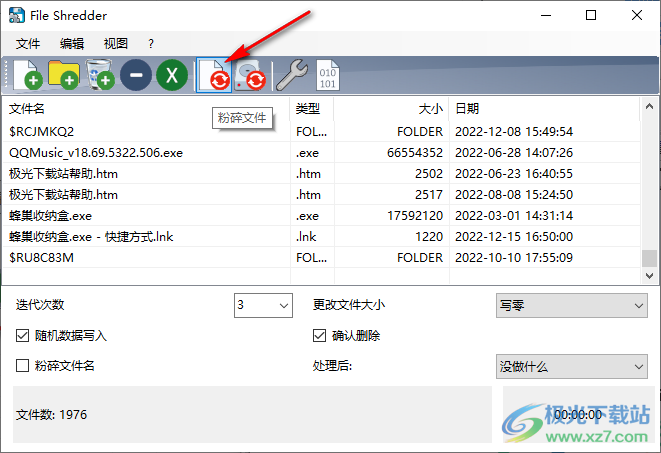Viewport: 661px width, 453px height.
Task: Open the 更改文件大小 dropdown showing 写零
Action: 572,306
